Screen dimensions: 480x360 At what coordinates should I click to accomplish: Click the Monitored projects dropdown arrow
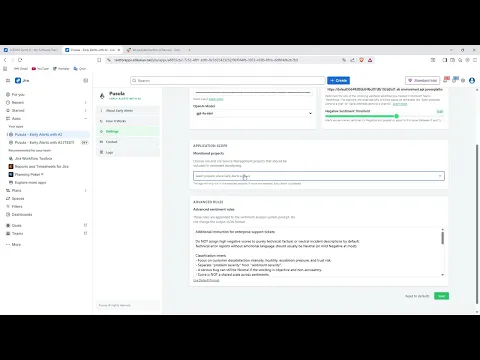coord(440,176)
